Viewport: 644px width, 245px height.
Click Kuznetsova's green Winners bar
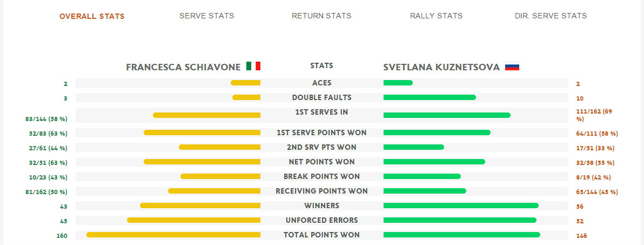pyautogui.click(x=461, y=206)
